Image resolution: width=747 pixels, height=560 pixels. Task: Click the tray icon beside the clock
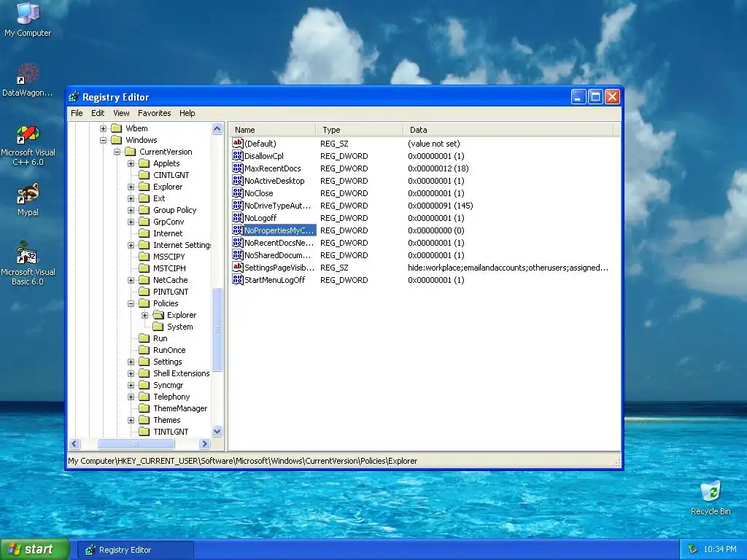coord(693,549)
